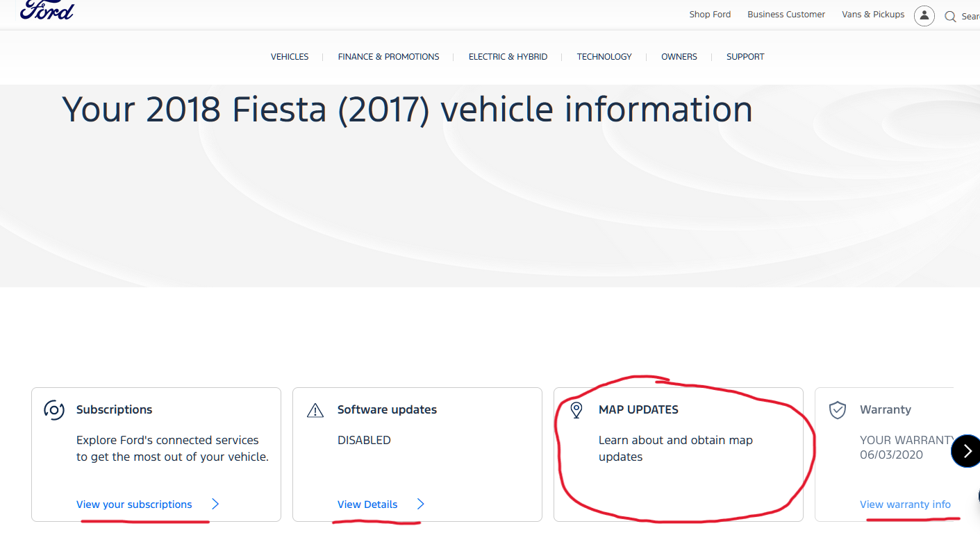
Task: Follow the View warranty info link
Action: pos(905,505)
